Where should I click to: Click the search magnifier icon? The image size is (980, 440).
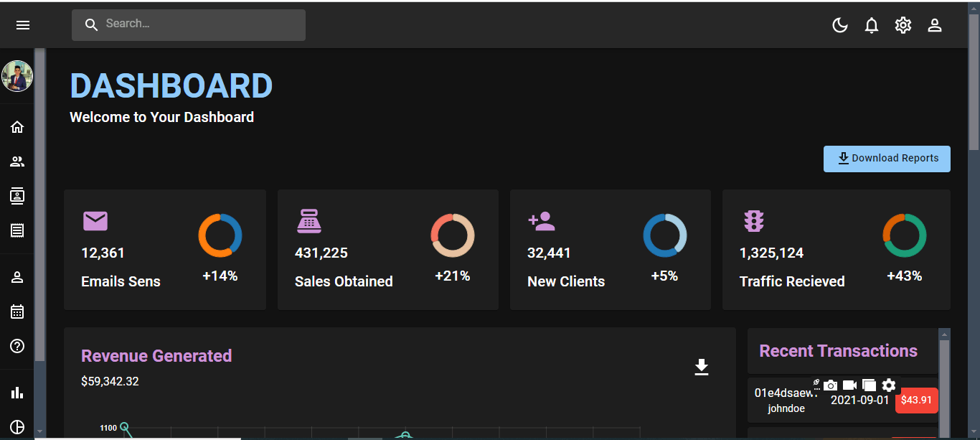coord(91,24)
